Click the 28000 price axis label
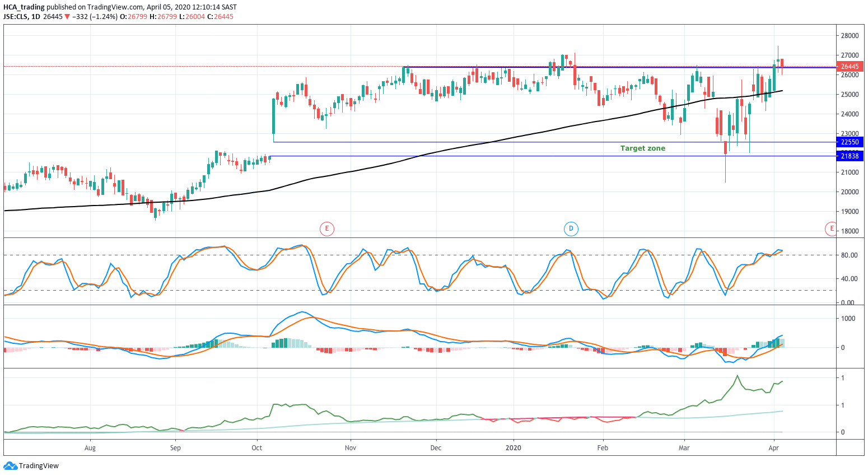The height and width of the screenshot is (476, 868). click(x=850, y=36)
